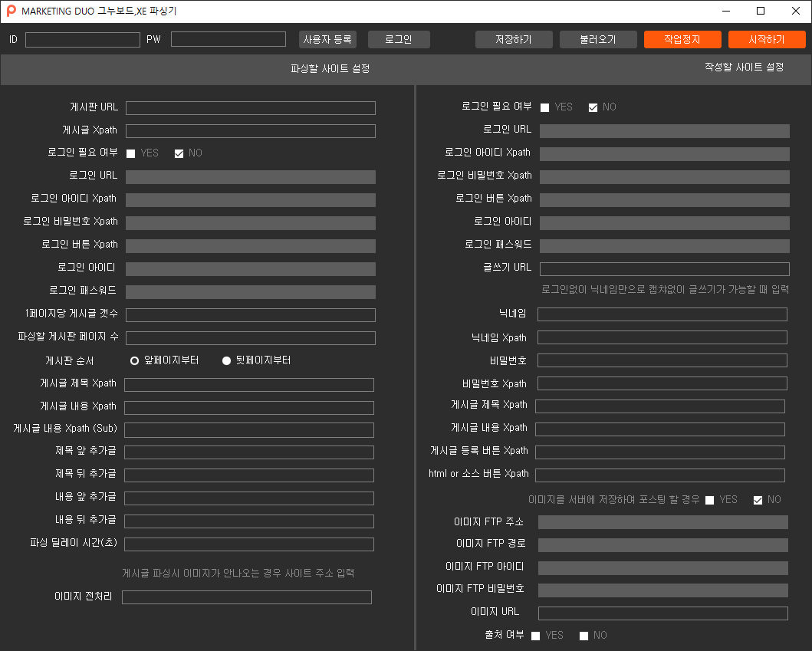This screenshot has width=812, height=651.
Task: Start the job with the 시작하기 button
Action: tap(767, 39)
